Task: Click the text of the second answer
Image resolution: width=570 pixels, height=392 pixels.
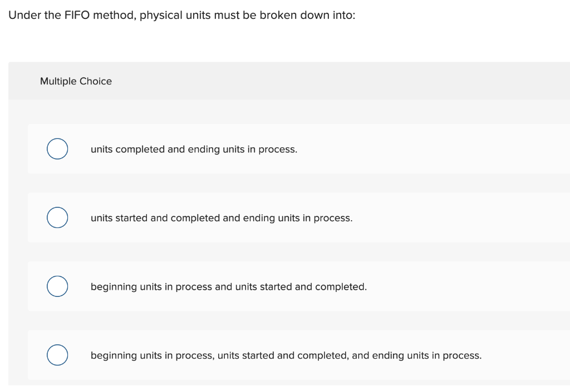Action: pos(221,218)
